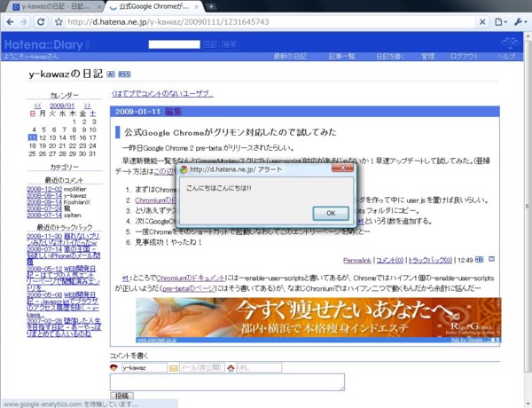Image resolution: width=532 pixels, height=408 pixels.
Task: Click 編集 next to 2009-01-11
Action: (173, 112)
